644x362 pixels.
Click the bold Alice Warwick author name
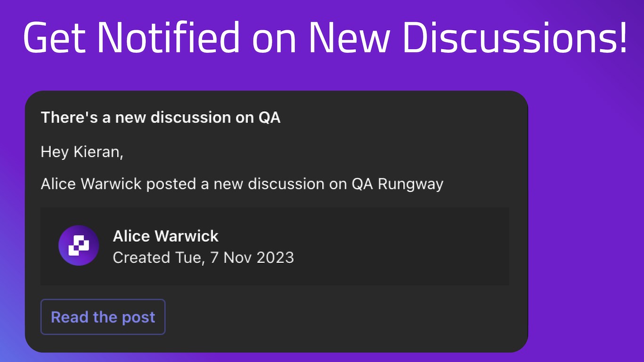click(165, 236)
